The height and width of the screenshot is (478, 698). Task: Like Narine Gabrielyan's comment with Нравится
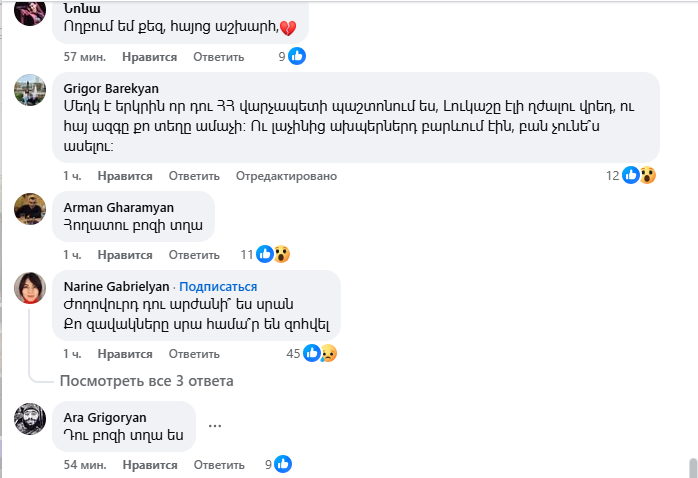125,354
